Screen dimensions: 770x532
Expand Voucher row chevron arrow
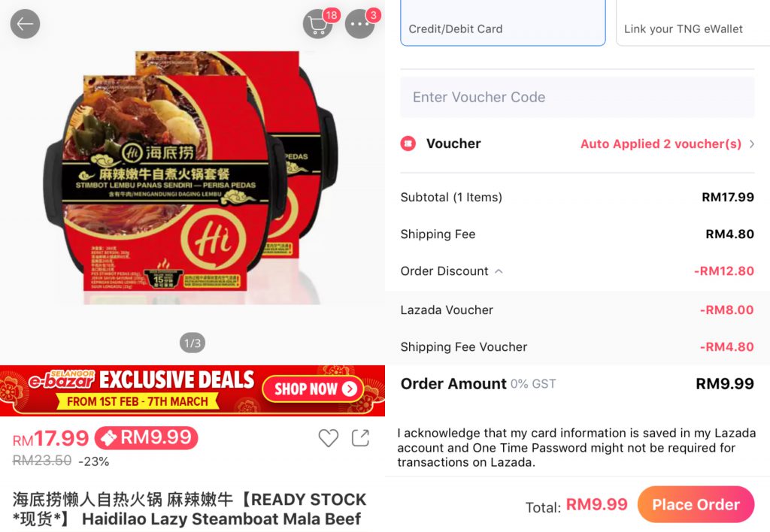coord(752,144)
